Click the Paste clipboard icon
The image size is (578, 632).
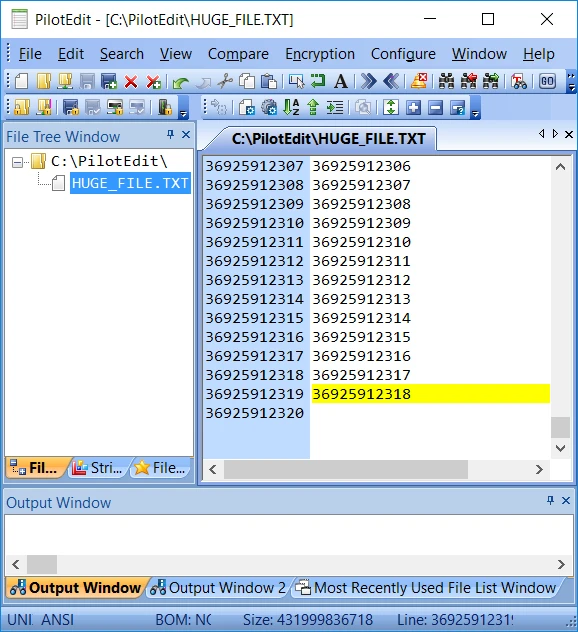[x=268, y=81]
